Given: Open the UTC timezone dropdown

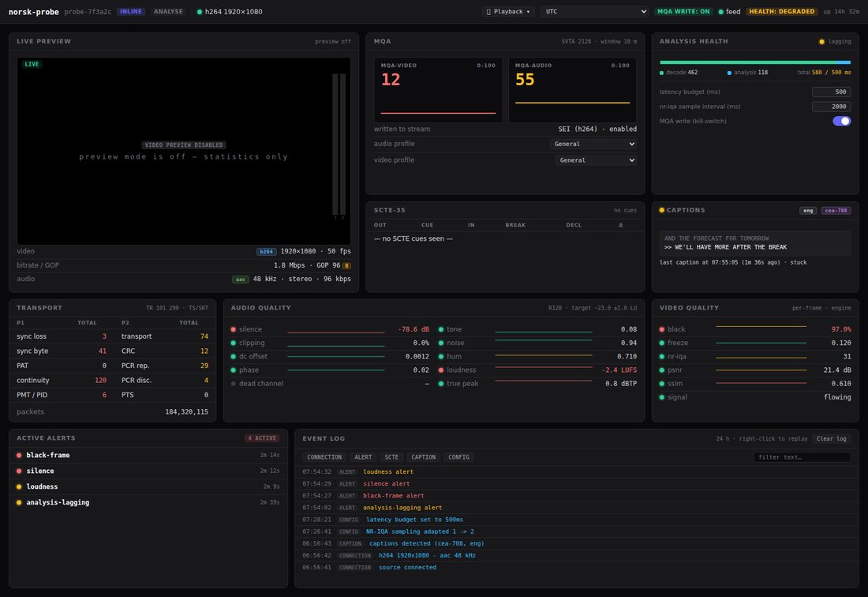Looking at the screenshot, I should click(594, 12).
